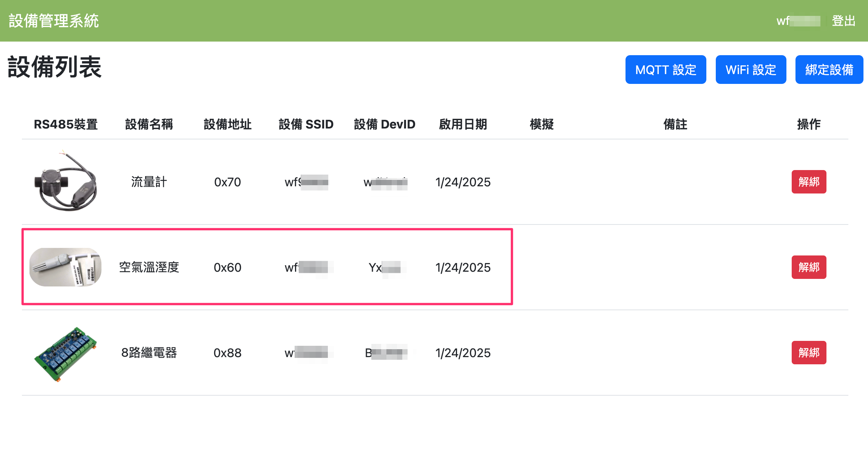Select the 0x60 address cell
868x455 pixels.
coord(227,268)
